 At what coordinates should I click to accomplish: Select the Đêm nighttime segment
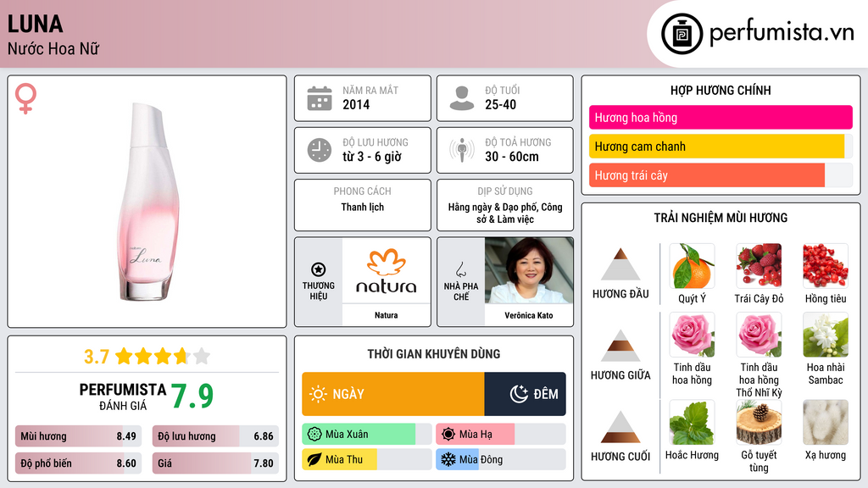525,394
